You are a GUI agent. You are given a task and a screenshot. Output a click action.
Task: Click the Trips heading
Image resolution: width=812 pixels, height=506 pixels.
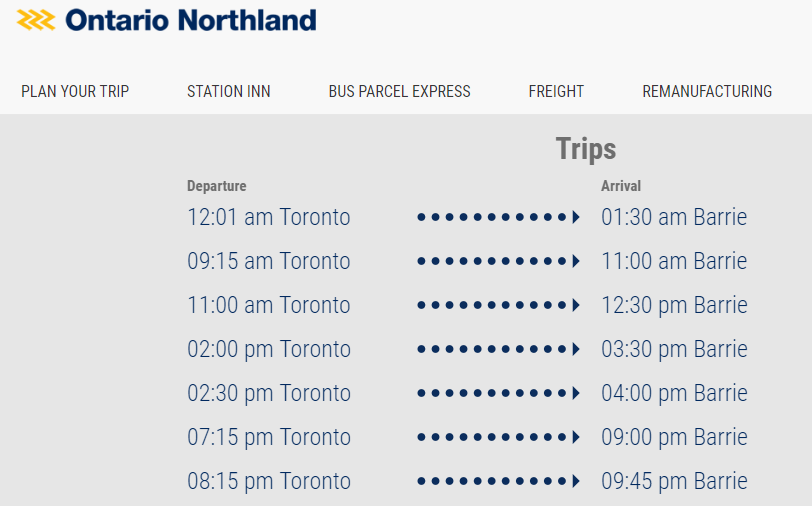586,149
